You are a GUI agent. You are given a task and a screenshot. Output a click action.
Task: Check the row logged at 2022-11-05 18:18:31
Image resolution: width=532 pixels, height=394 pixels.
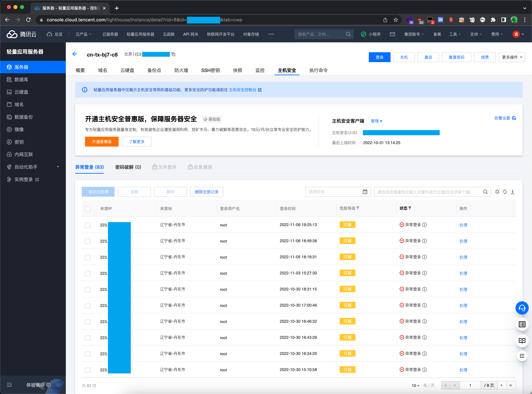88,257
